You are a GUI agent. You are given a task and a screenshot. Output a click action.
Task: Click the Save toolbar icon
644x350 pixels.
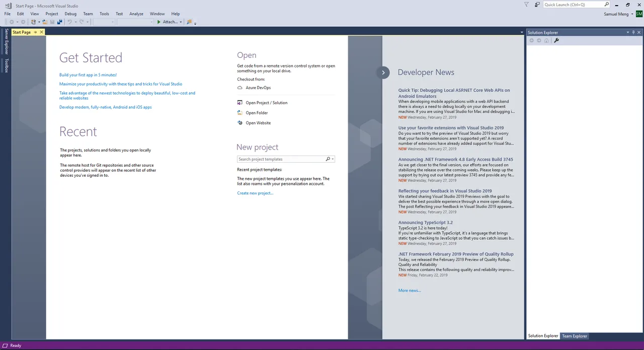(52, 22)
